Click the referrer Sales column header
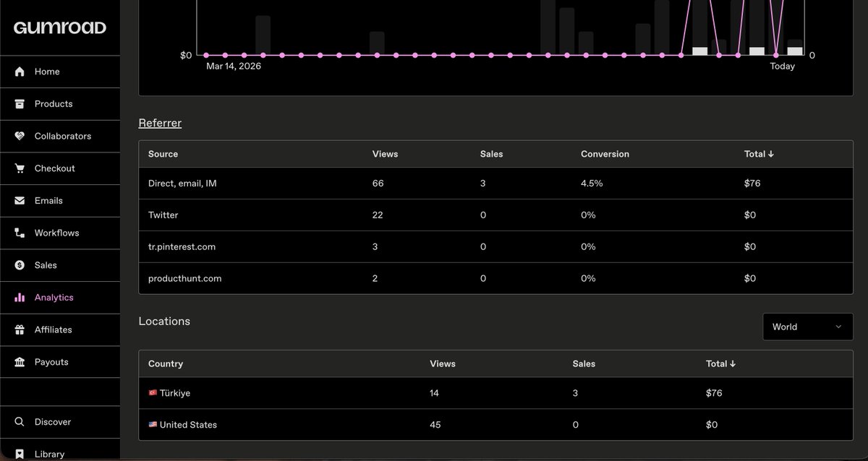The height and width of the screenshot is (461, 868). pyautogui.click(x=491, y=154)
